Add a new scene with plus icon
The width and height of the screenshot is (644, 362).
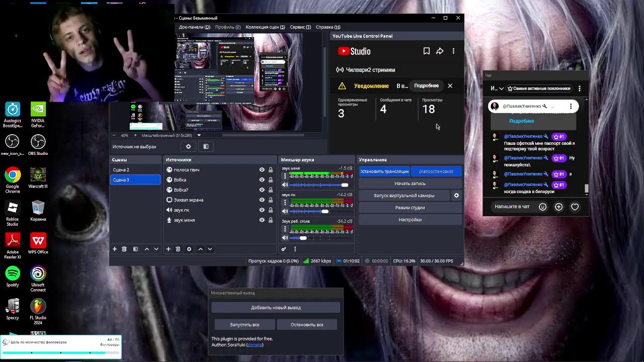(115, 249)
